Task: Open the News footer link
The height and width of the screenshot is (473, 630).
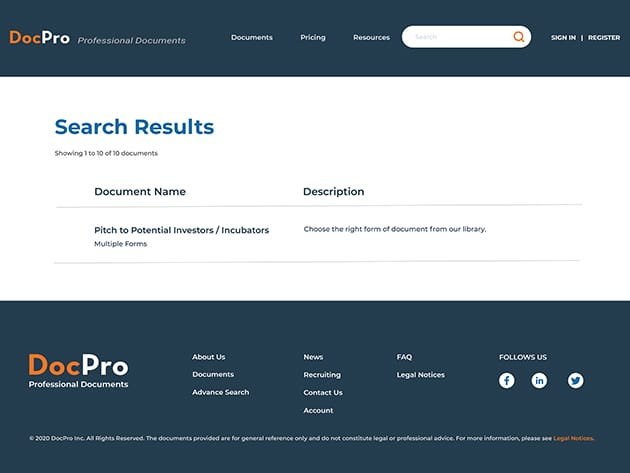Action: [x=313, y=357]
